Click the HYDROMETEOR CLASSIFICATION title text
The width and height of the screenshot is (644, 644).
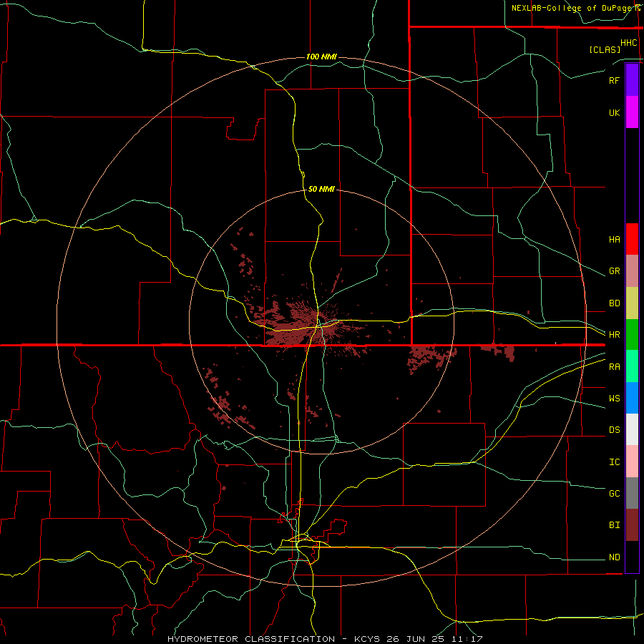[251, 639]
